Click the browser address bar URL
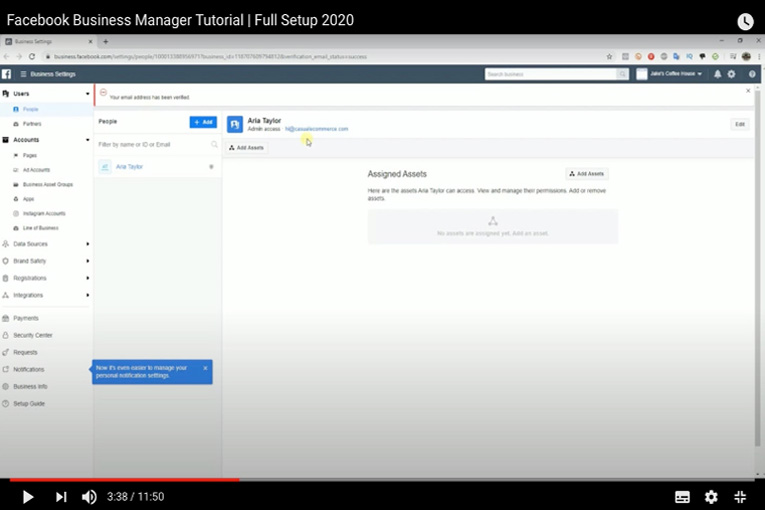 point(210,57)
